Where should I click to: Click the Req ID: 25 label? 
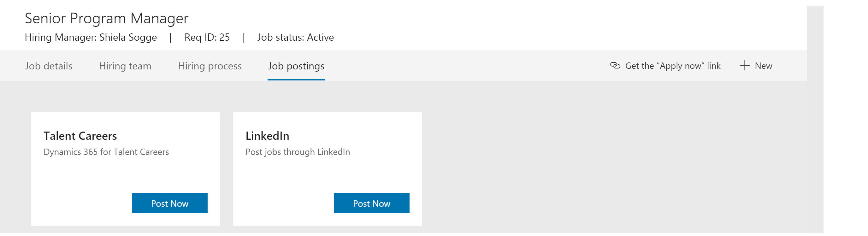(207, 37)
